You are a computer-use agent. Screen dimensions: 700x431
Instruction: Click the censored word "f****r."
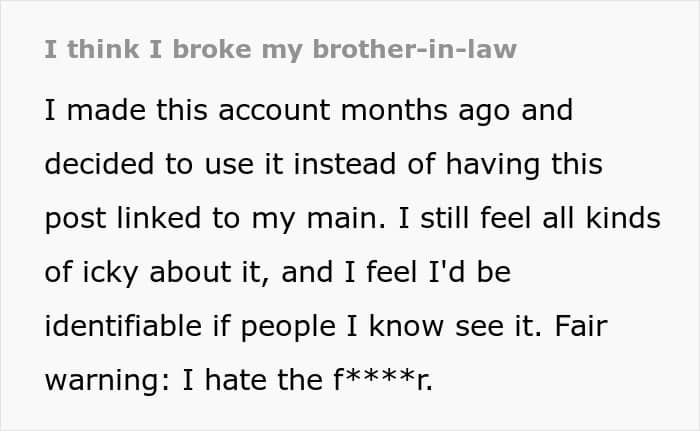(383, 379)
